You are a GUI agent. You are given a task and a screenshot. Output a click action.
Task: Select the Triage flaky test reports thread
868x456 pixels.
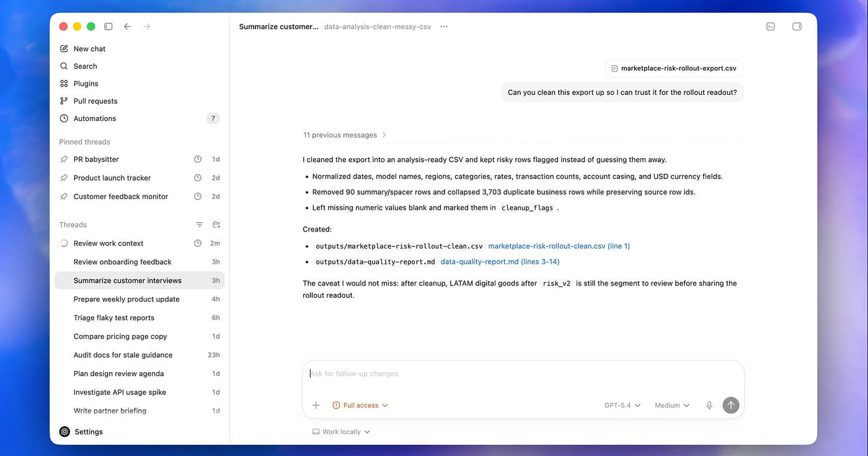[113, 317]
